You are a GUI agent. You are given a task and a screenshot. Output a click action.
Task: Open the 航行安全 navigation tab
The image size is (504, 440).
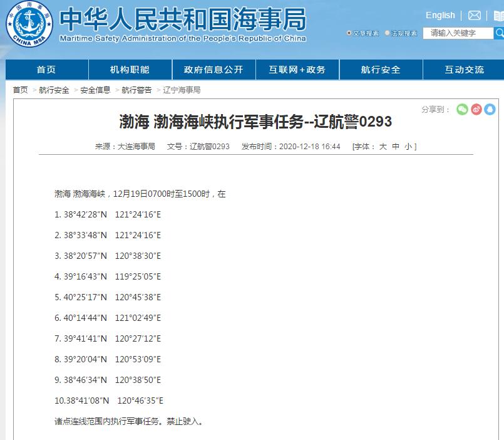(381, 70)
